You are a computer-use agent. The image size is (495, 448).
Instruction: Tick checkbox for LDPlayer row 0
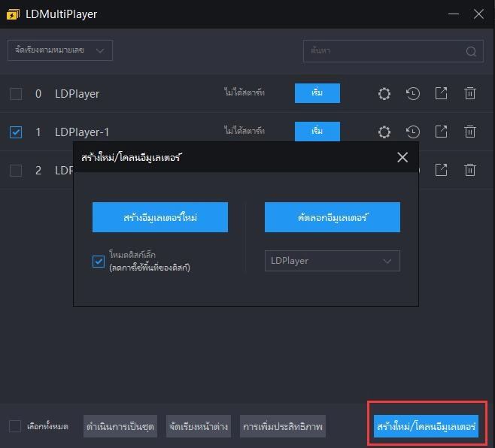coord(16,94)
